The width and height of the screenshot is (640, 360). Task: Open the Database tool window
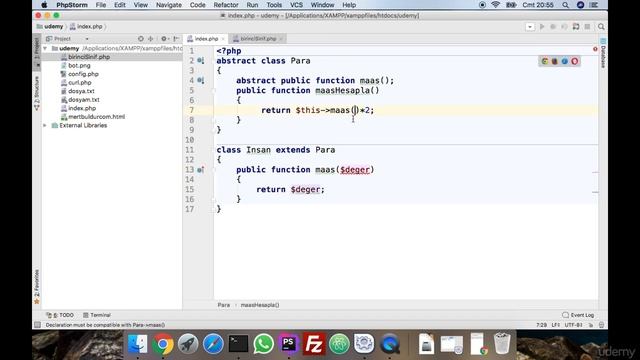(603, 53)
